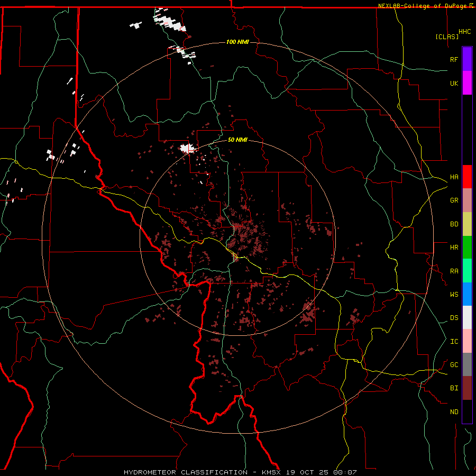
Task: Click the HYDROMETEOR CLASSIFICATION title text
Action: [x=186, y=472]
